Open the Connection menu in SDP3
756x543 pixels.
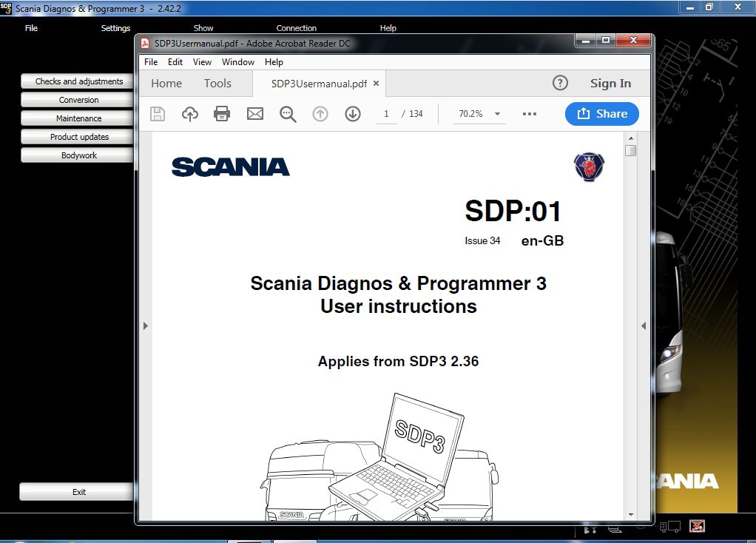[x=296, y=28]
